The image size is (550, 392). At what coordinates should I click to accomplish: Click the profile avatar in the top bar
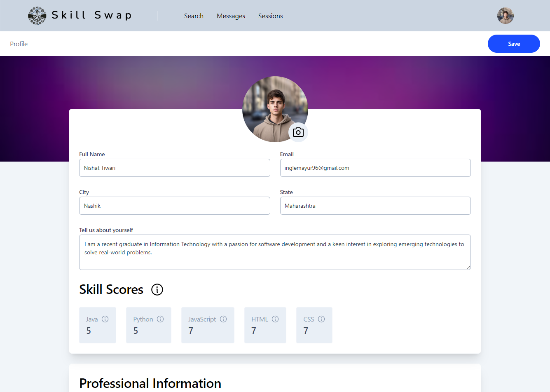[505, 15]
